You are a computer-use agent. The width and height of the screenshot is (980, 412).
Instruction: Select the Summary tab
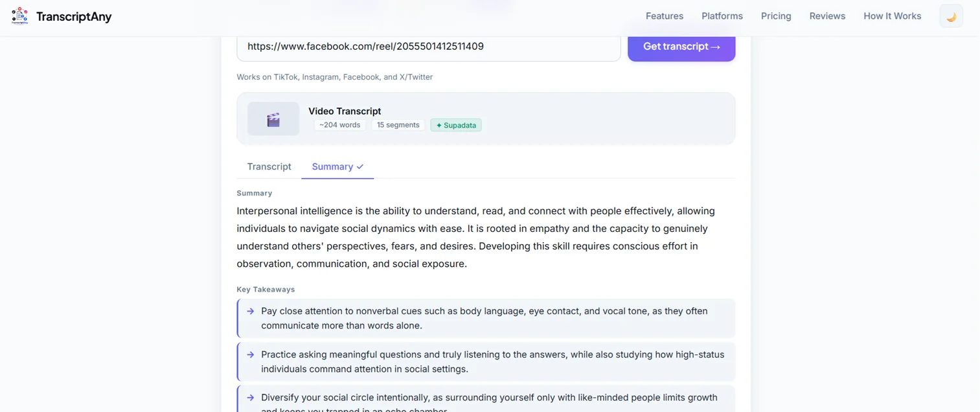pyautogui.click(x=337, y=166)
